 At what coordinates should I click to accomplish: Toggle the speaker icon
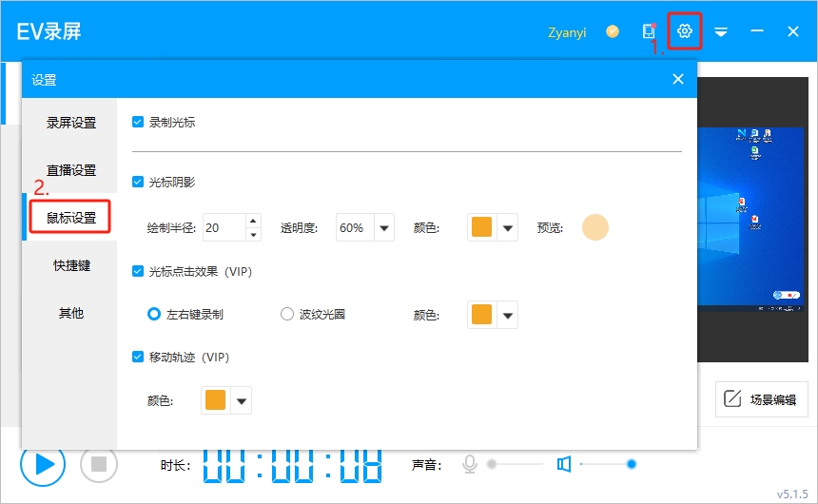click(x=564, y=464)
